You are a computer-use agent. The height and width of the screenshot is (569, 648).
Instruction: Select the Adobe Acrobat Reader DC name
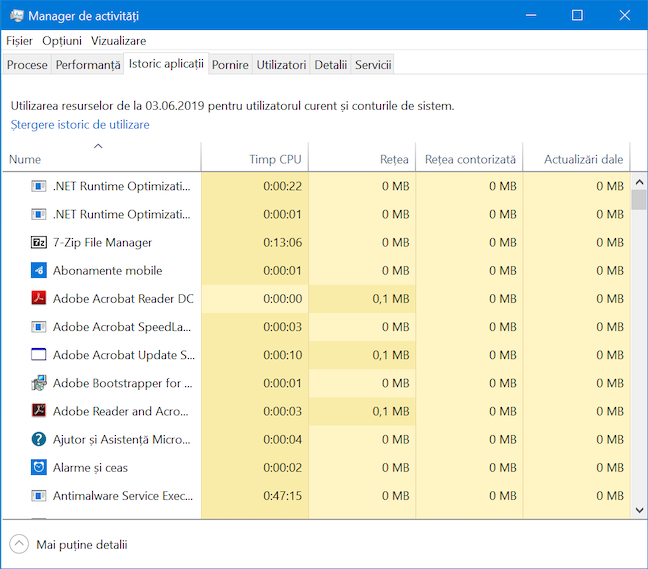pyautogui.click(x=123, y=299)
